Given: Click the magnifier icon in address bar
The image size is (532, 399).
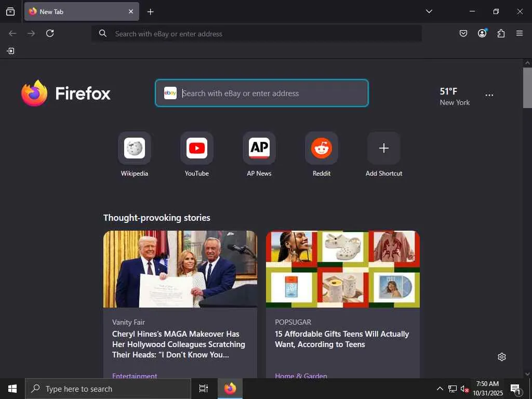Looking at the screenshot, I should [x=103, y=33].
